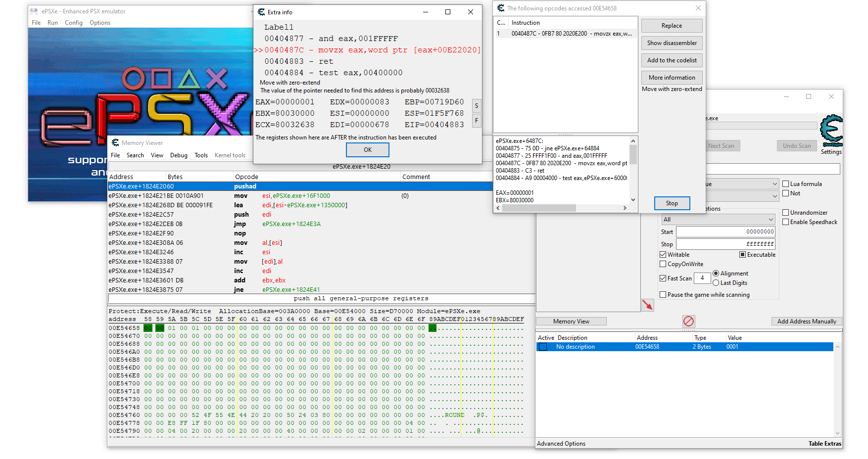Click the Undo Scan button
Screen dimensions: 868x459
coord(797,145)
